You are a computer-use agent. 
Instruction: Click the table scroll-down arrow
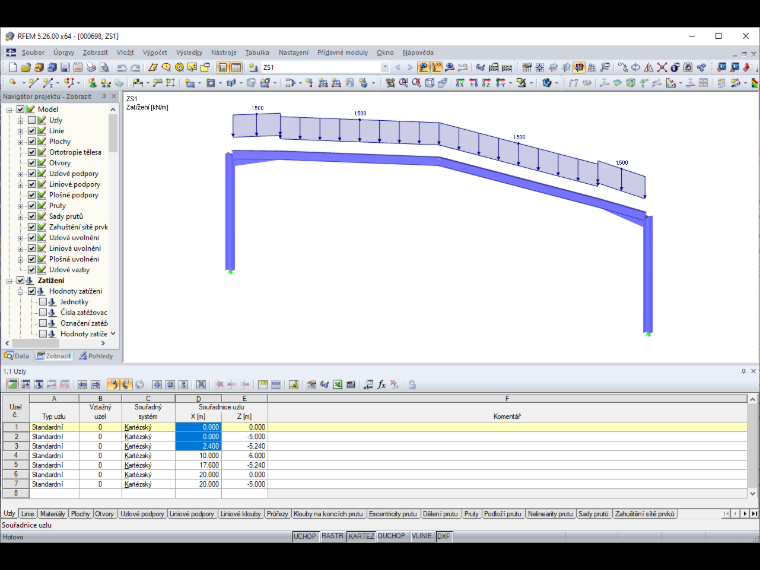pyautogui.click(x=752, y=494)
